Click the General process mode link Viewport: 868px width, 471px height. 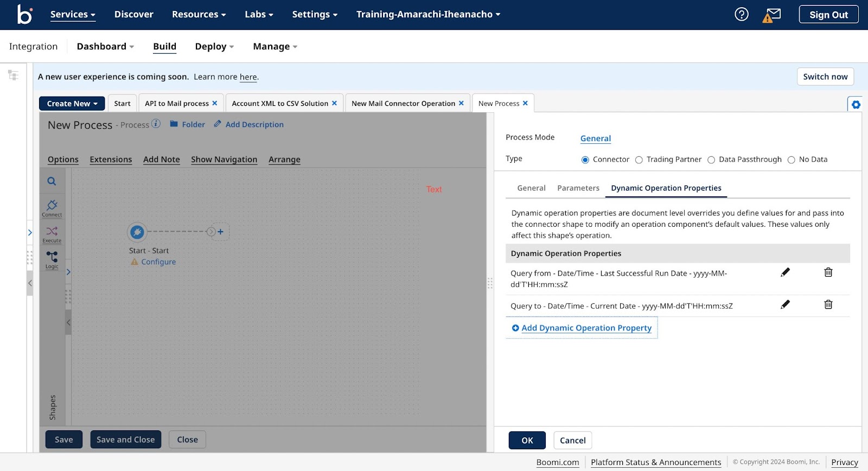[x=596, y=138]
